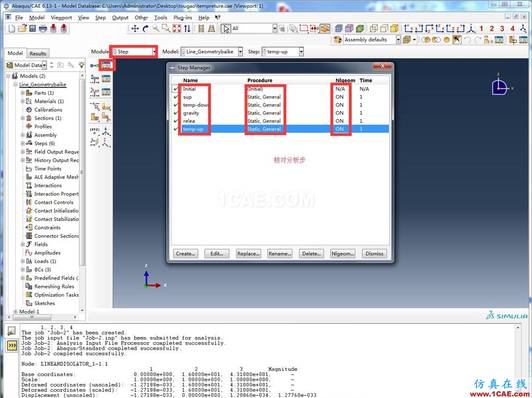Click the Create Field Output tool icon
532x398 pixels.
95,79
